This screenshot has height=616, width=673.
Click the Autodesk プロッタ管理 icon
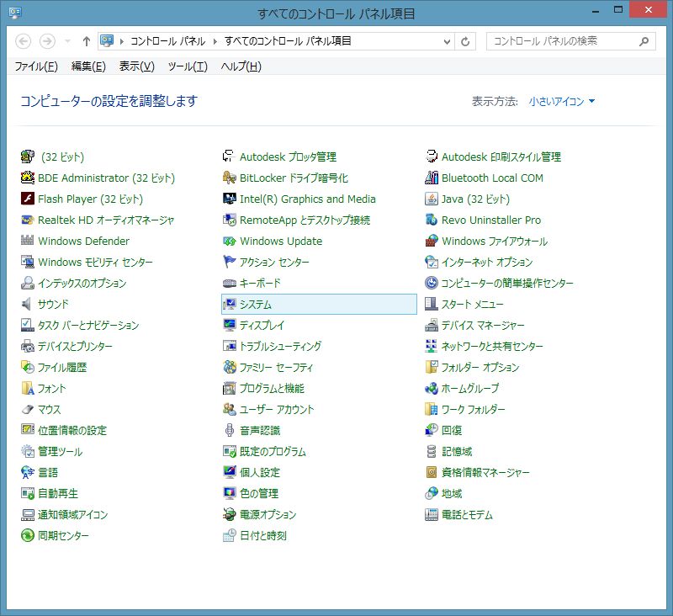tap(230, 157)
